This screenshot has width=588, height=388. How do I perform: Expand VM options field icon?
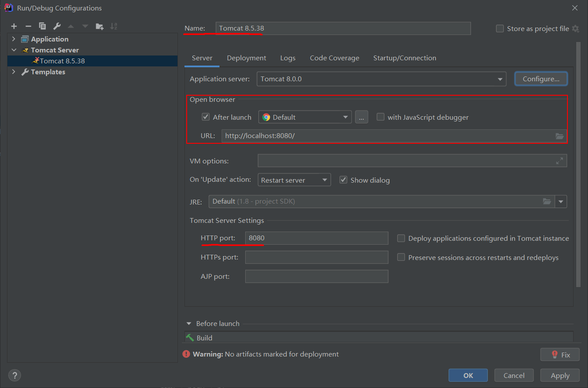[560, 161]
